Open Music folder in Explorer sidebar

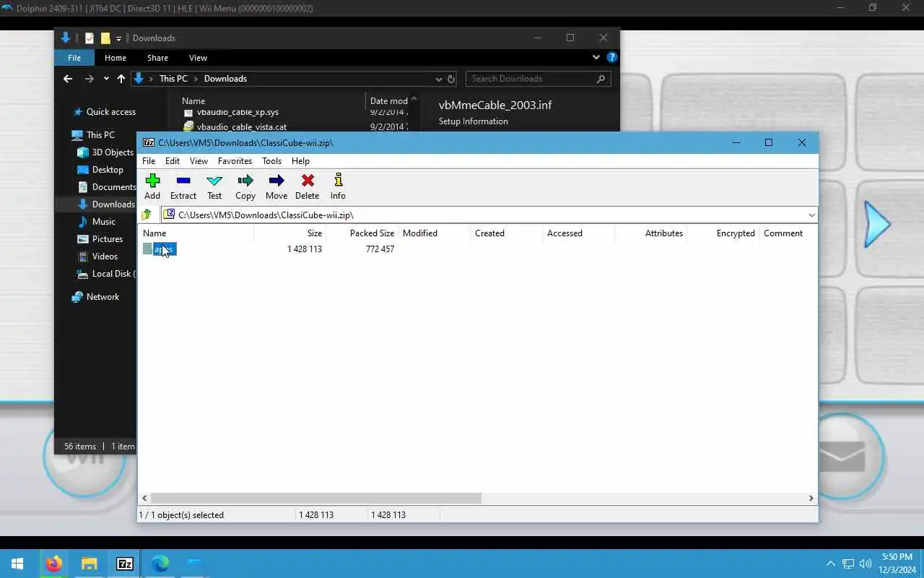97,222
